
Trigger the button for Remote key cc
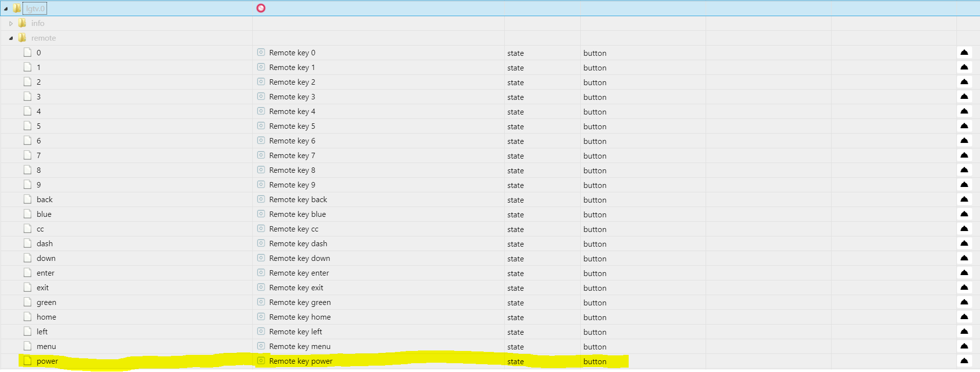[964, 229]
